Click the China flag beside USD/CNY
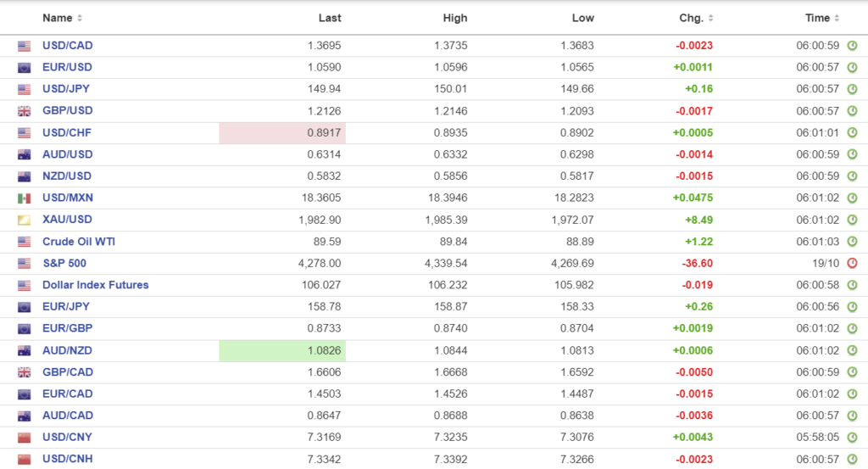868x469 pixels. point(24,438)
